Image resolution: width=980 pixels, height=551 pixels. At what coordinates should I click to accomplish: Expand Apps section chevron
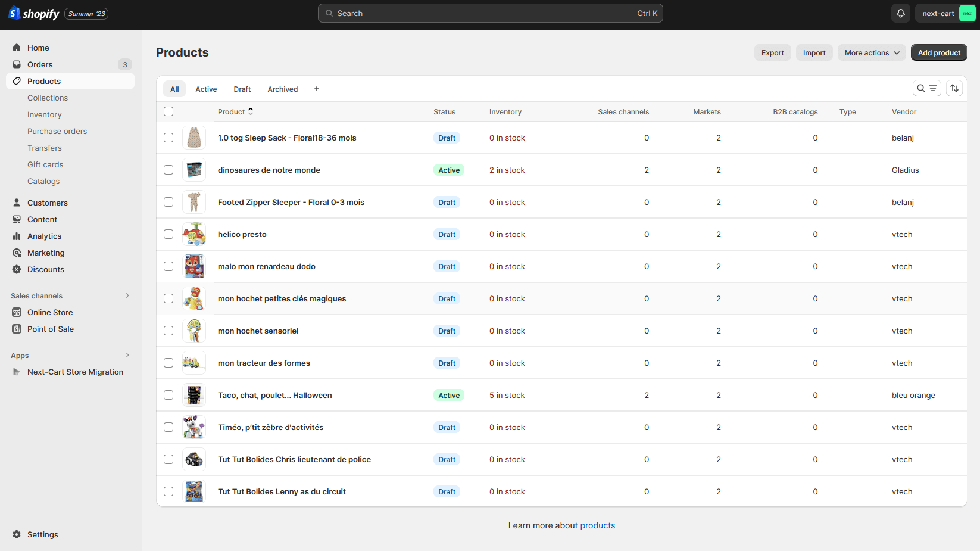point(127,355)
